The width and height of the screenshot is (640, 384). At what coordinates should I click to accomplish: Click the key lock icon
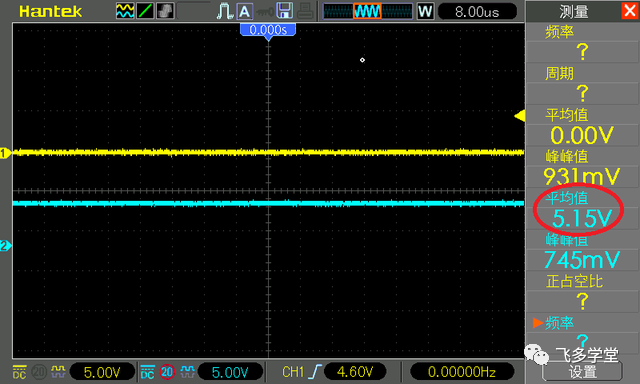point(264,11)
